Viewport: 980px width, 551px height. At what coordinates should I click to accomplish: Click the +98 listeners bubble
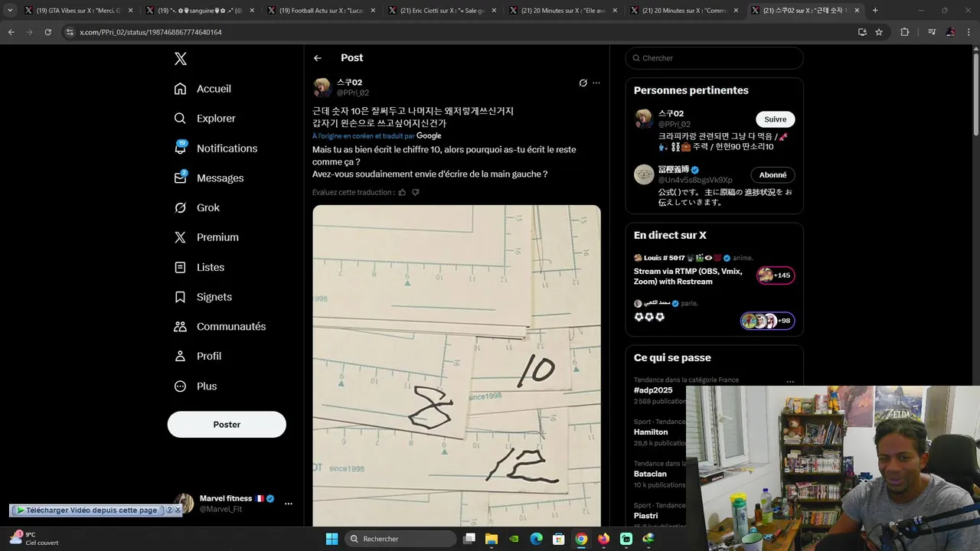click(767, 321)
